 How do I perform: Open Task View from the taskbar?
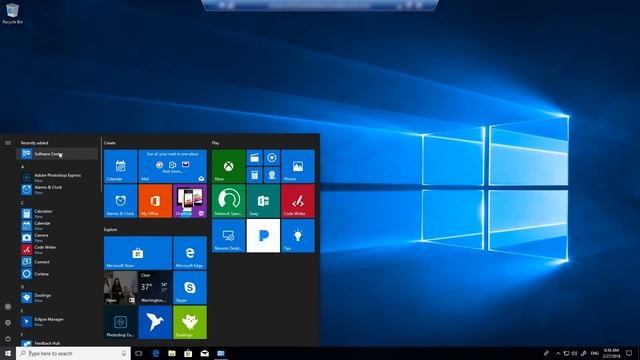pos(139,353)
